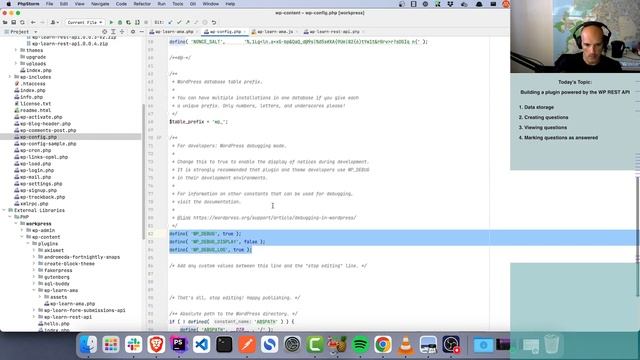Open Slack from the Dock

[x=133, y=344]
